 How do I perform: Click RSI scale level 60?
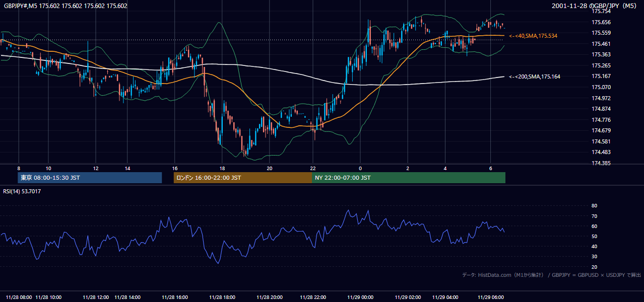[594, 226]
